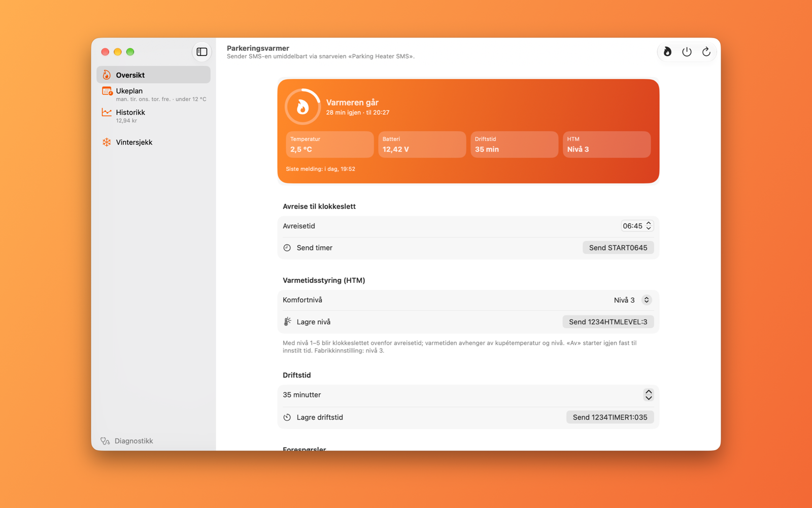Image resolution: width=812 pixels, height=508 pixels.
Task: Select Vintersjekk in the sidebar
Action: (153, 142)
